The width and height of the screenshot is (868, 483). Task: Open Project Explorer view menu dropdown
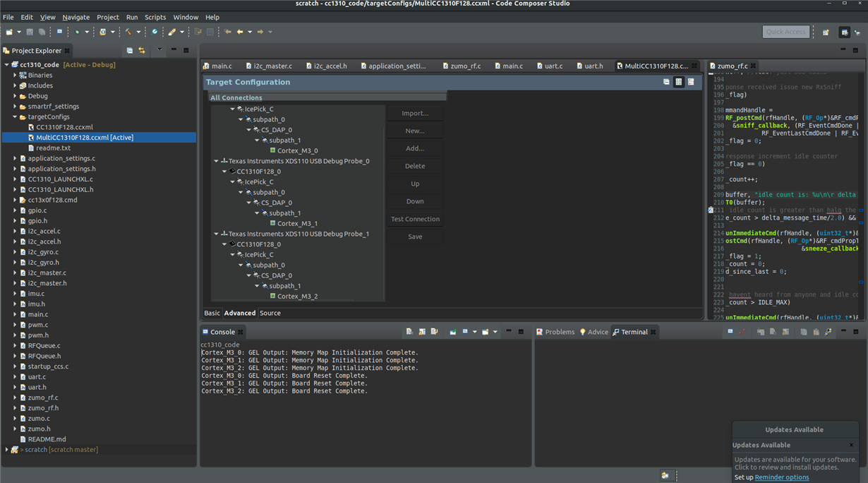coord(159,51)
